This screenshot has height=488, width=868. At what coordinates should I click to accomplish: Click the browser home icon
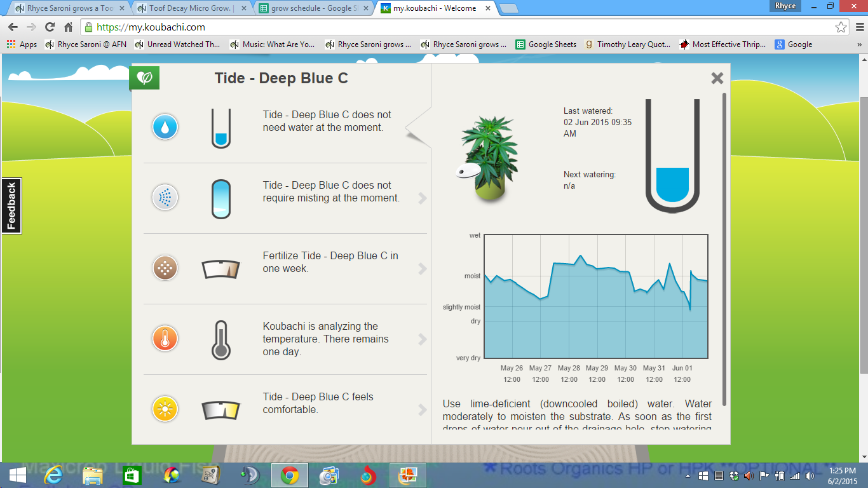pos(68,27)
